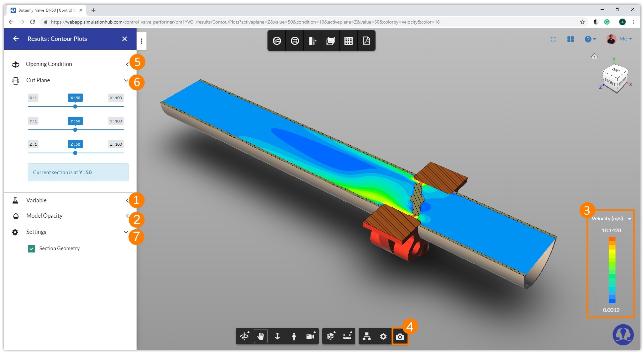
Task: Open the results data table icon
Action: 348,40
